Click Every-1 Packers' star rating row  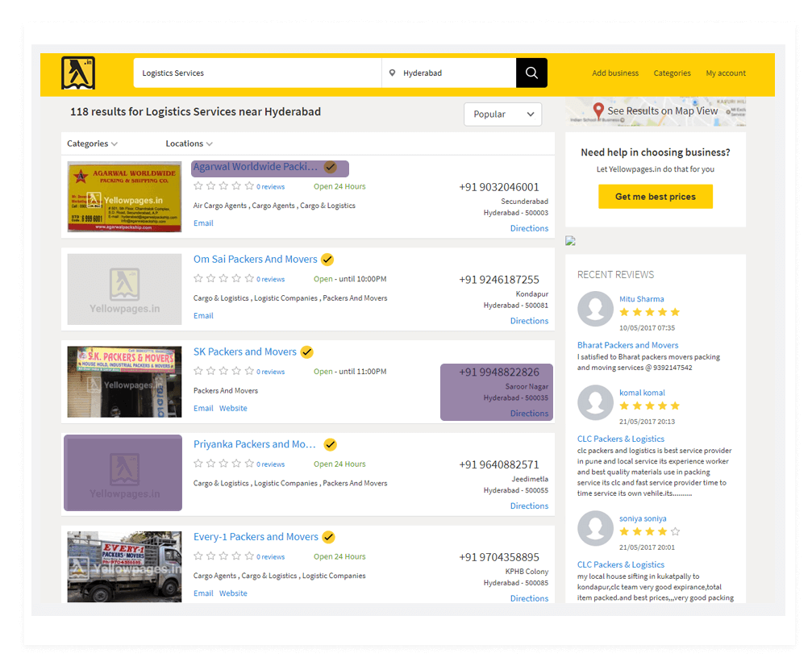(x=223, y=556)
